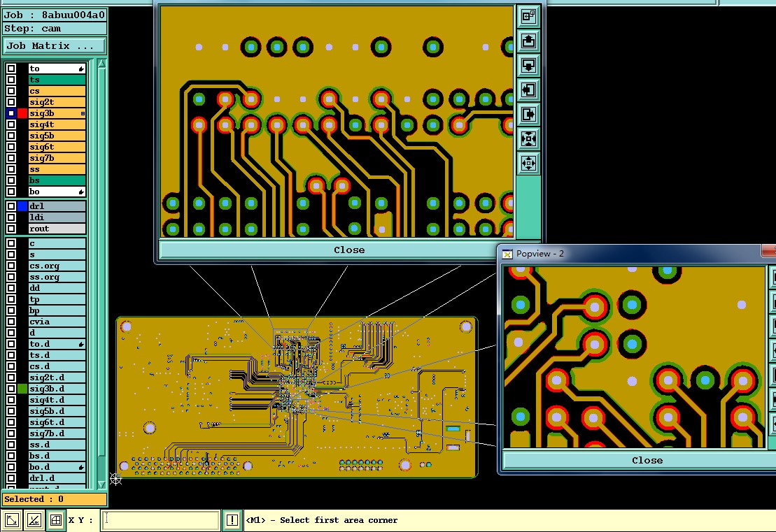Check the box for layer cs.org
This screenshot has width=776, height=532.
pyautogui.click(x=11, y=266)
